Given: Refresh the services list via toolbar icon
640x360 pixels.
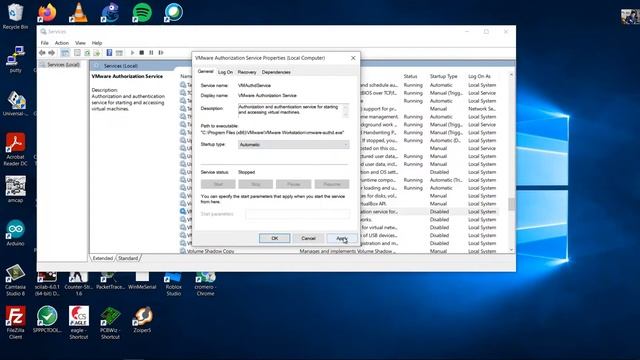Looking at the screenshot, I should (x=87, y=53).
